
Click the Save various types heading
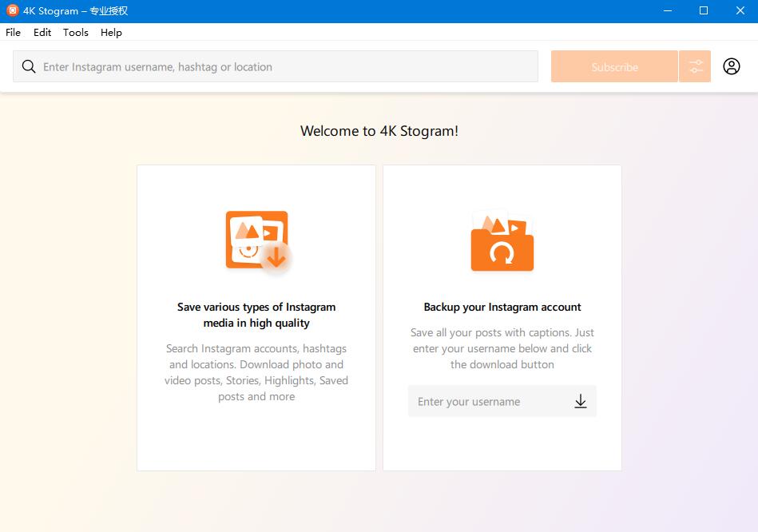(256, 315)
